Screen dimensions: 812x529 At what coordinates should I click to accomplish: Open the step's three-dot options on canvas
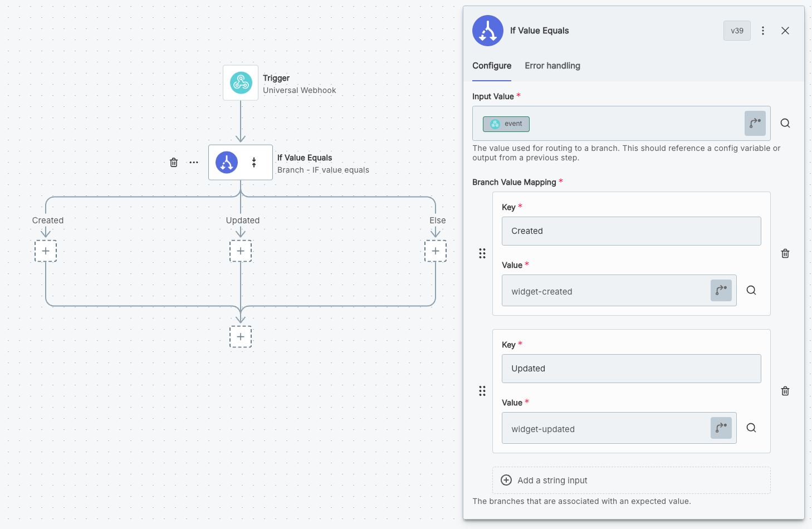pyautogui.click(x=194, y=163)
